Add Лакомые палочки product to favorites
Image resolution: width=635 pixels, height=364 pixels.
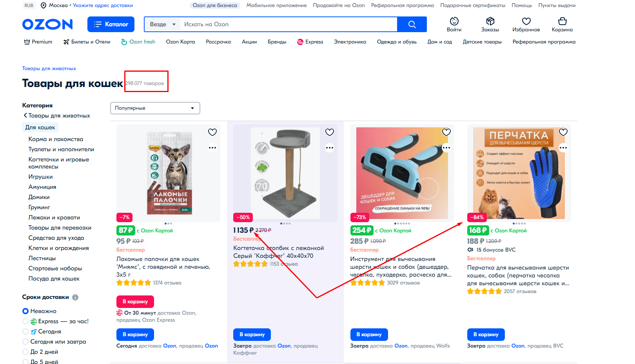[x=212, y=132]
